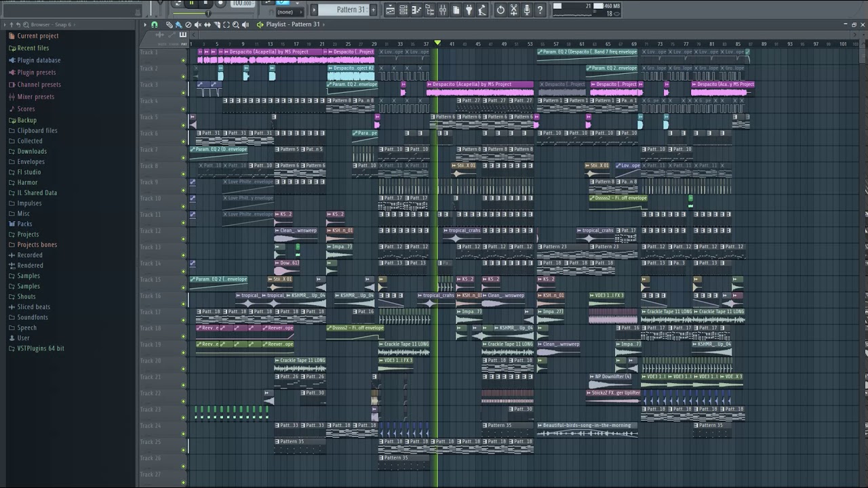Select the Delete tool in playlist toolbar
The image size is (868, 488).
pos(189,24)
